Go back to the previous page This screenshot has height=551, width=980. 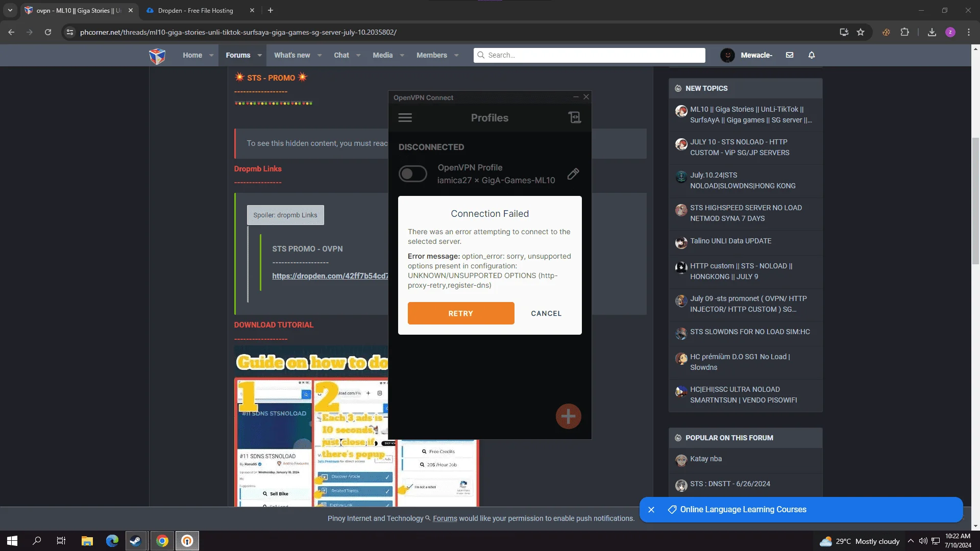point(11,32)
